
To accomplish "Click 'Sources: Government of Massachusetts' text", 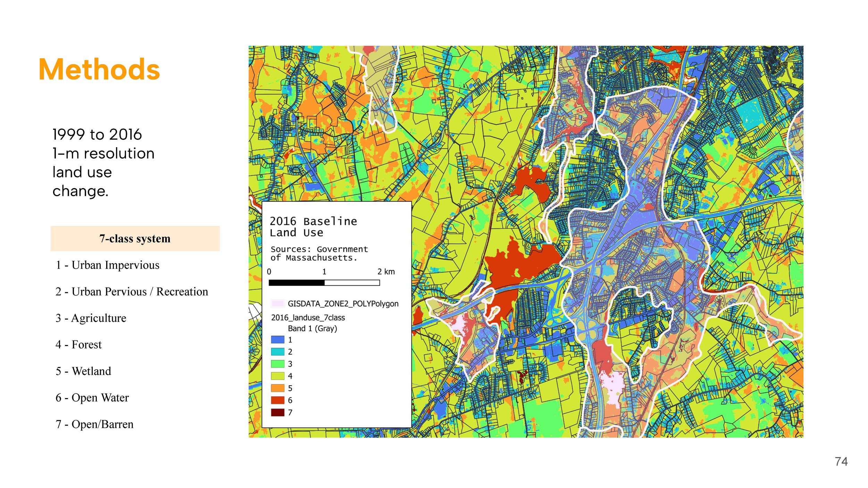I will (319, 253).
